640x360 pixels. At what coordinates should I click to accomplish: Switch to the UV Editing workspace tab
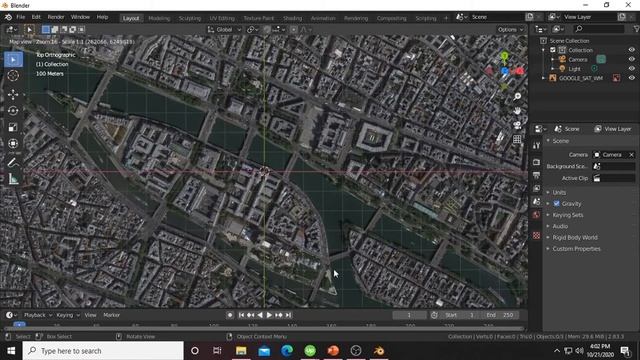(222, 18)
